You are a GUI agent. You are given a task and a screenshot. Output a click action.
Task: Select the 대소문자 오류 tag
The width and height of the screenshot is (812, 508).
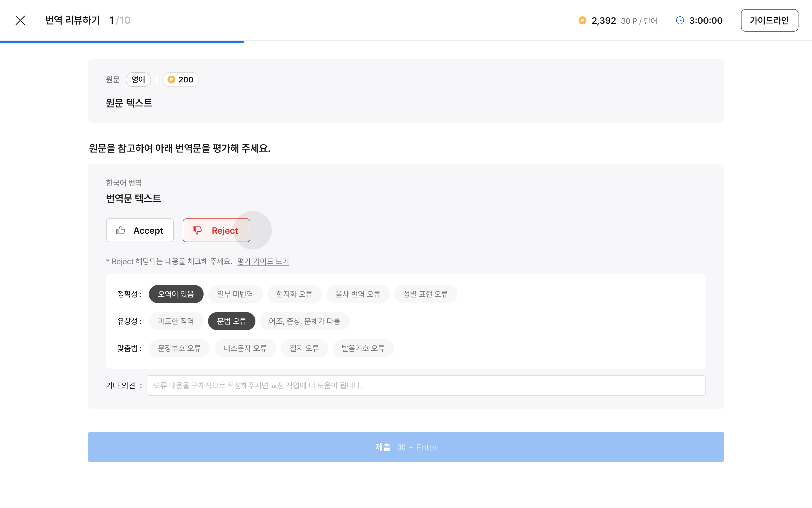(x=245, y=348)
